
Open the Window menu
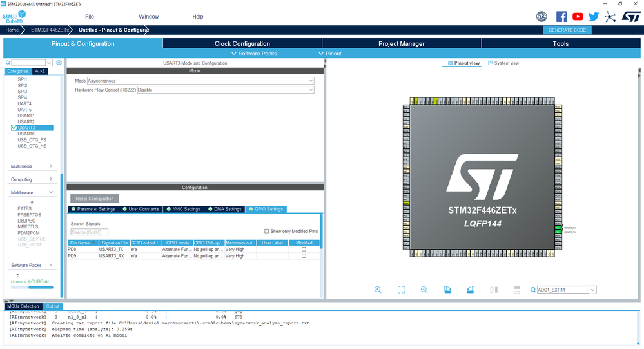tap(149, 17)
